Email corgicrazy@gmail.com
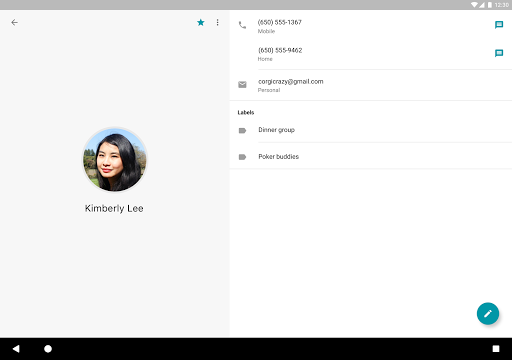Viewport: 512px width, 360px height. click(371, 85)
